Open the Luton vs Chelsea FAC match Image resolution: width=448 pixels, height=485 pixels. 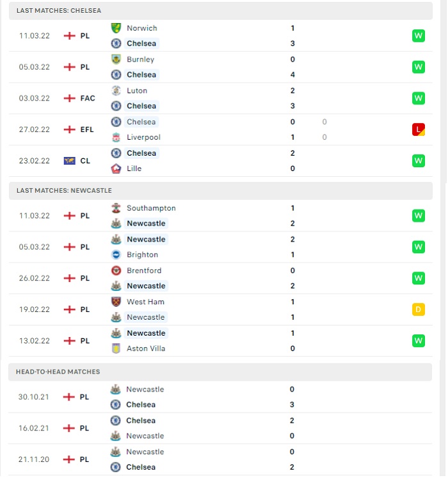(x=221, y=99)
